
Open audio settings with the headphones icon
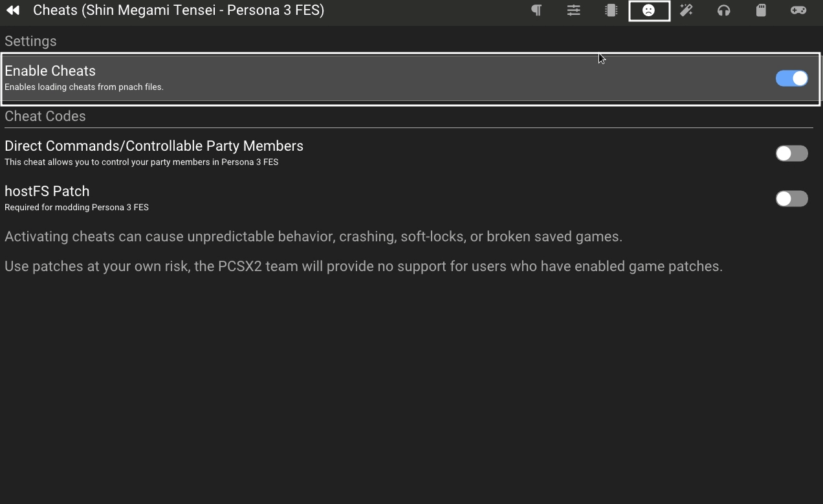(723, 10)
